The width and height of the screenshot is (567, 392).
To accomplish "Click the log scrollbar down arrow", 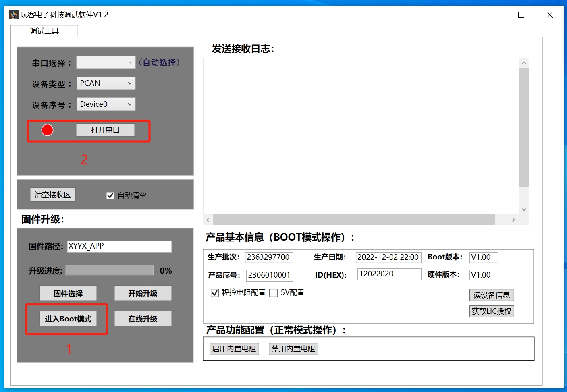I will click(524, 209).
